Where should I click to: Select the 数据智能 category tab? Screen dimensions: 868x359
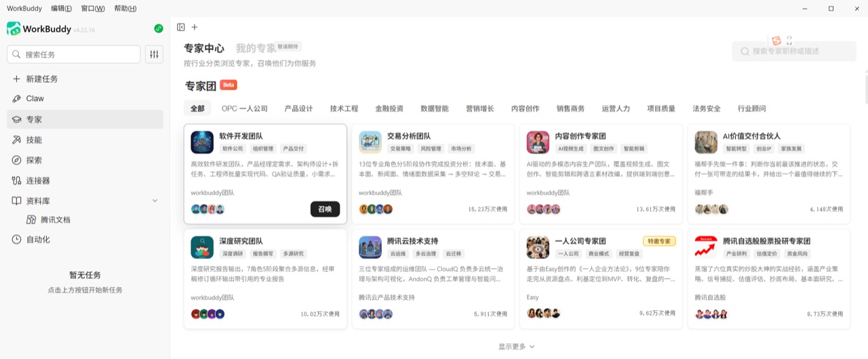point(435,108)
